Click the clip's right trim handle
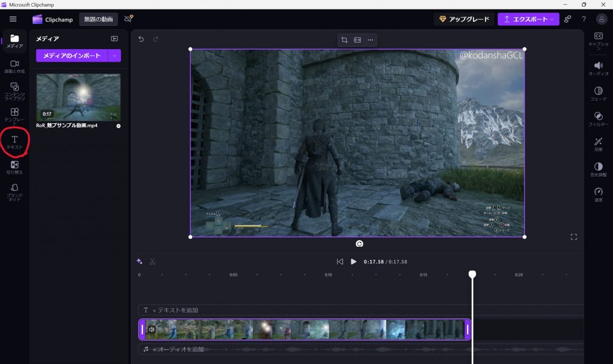The width and height of the screenshot is (613, 364). click(x=468, y=329)
